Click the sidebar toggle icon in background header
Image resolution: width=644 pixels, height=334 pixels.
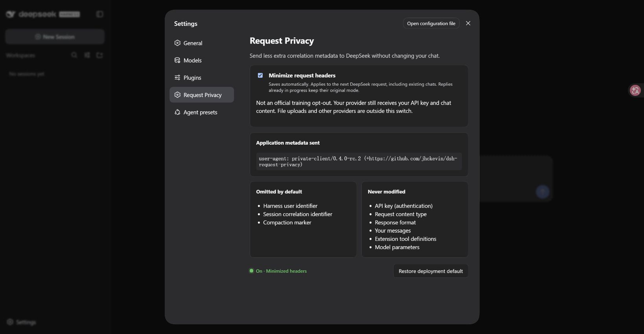click(x=100, y=14)
